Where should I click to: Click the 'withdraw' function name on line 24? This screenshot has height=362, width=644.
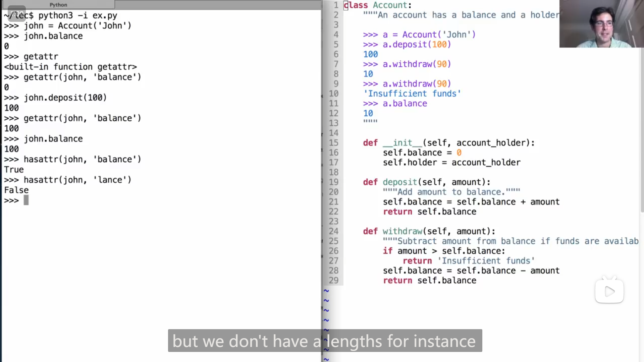click(402, 231)
